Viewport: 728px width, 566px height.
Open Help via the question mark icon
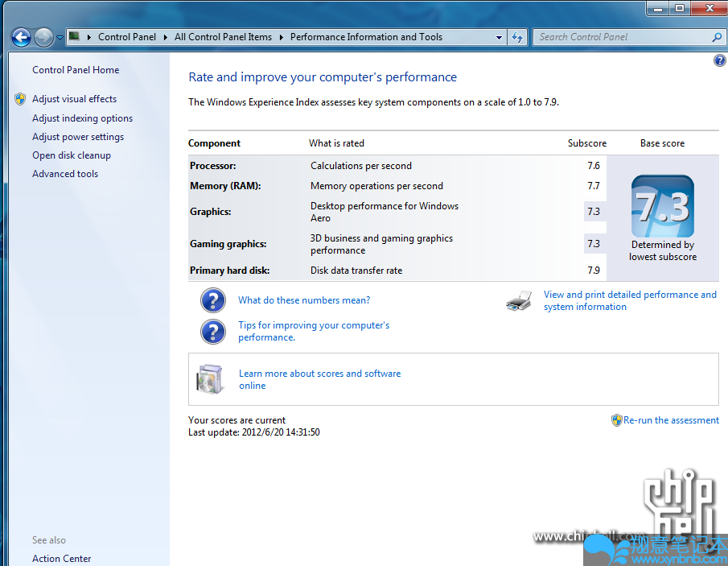[720, 60]
